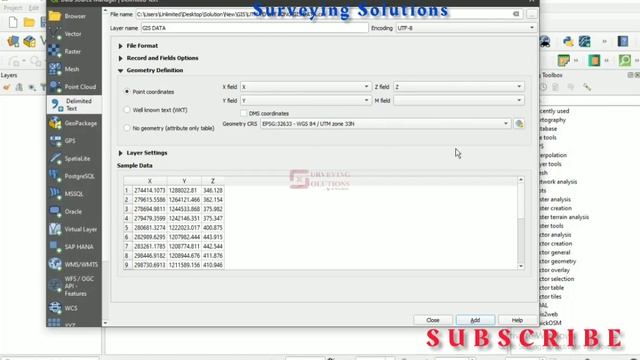Screen dimensions: 640x360
Task: Select vector overlay in Processing Toolbox
Action: (x=555, y=270)
